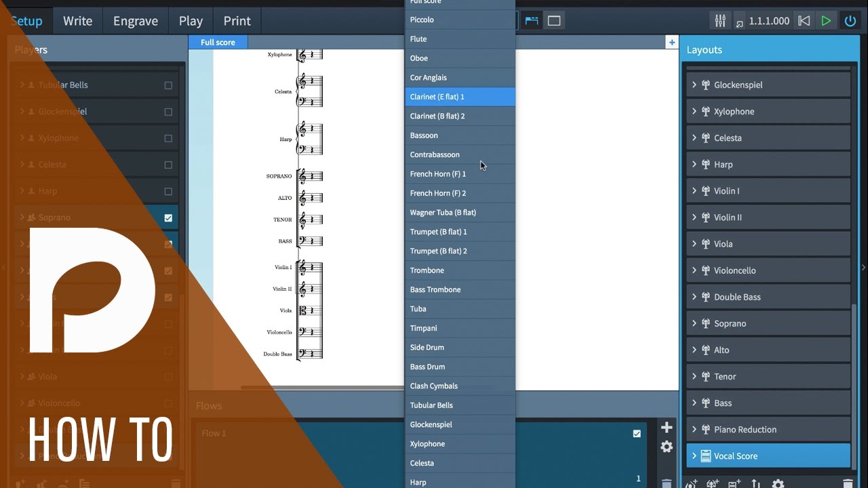Screen dimensions: 868x488
Task: Toggle the Celesta player checkbox
Action: (x=168, y=165)
